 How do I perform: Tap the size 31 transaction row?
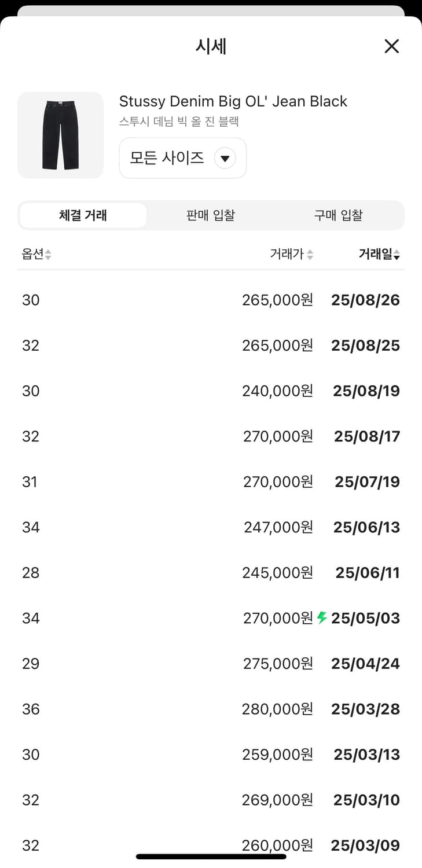pyautogui.click(x=211, y=481)
